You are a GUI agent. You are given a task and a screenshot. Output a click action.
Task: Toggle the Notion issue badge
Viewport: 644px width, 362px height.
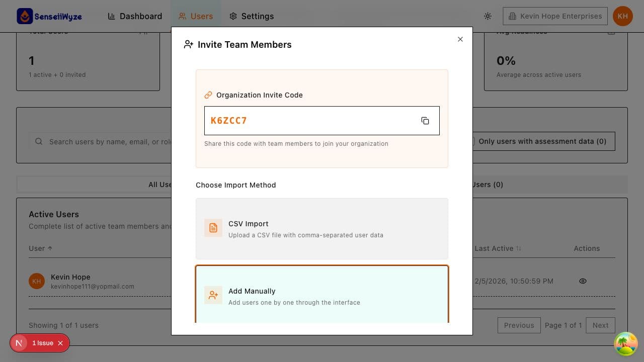39,343
